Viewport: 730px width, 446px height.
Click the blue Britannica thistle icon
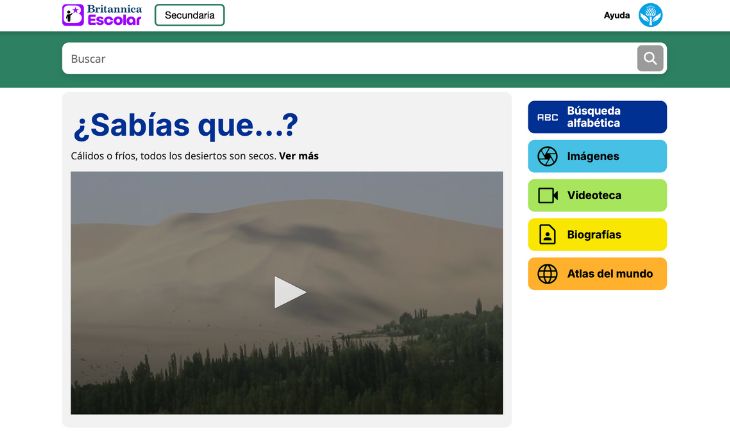point(651,15)
